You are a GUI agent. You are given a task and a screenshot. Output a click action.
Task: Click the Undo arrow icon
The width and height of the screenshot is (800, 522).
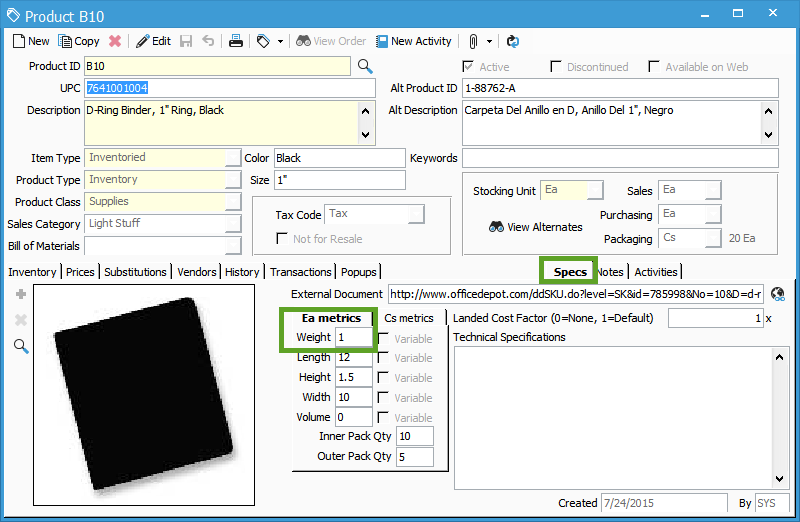(x=208, y=41)
